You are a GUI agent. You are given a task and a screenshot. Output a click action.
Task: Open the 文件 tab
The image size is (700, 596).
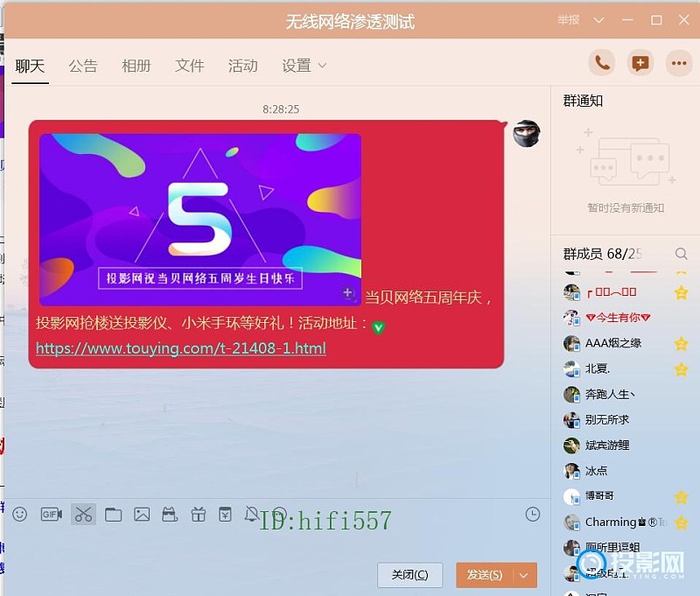189,66
